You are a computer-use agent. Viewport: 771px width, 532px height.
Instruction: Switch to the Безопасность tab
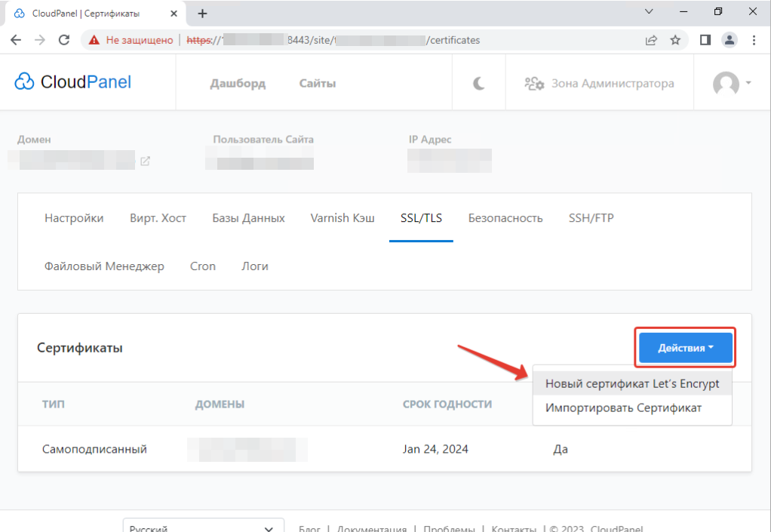[505, 218]
